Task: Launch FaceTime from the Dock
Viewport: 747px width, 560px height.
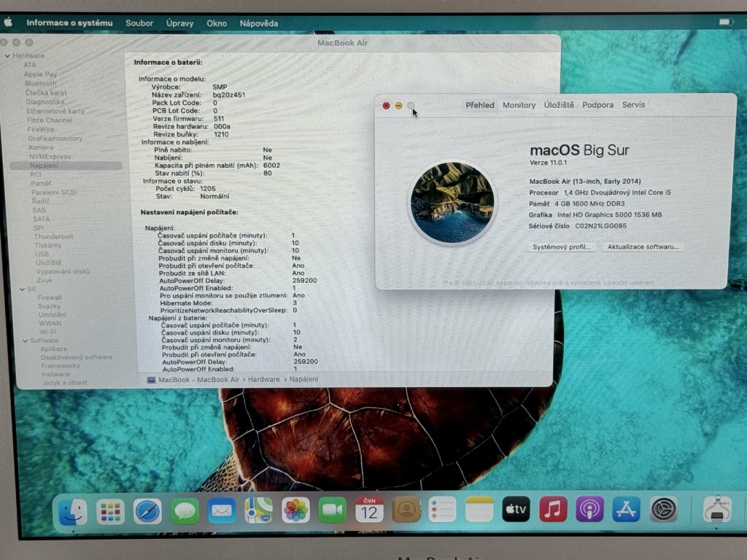Action: coord(332,510)
